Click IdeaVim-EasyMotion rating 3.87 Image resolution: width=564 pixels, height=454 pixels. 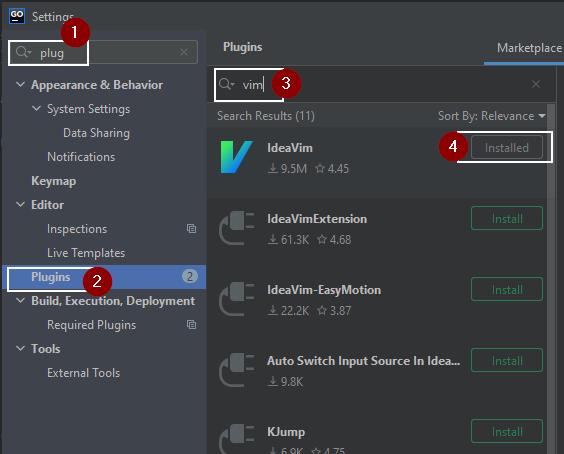point(334,310)
